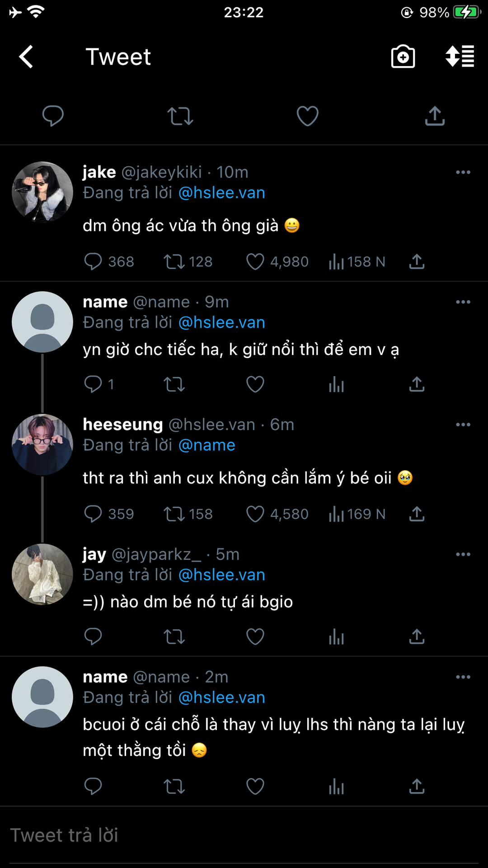Go back using the back arrow
488x868 pixels.
(x=26, y=57)
